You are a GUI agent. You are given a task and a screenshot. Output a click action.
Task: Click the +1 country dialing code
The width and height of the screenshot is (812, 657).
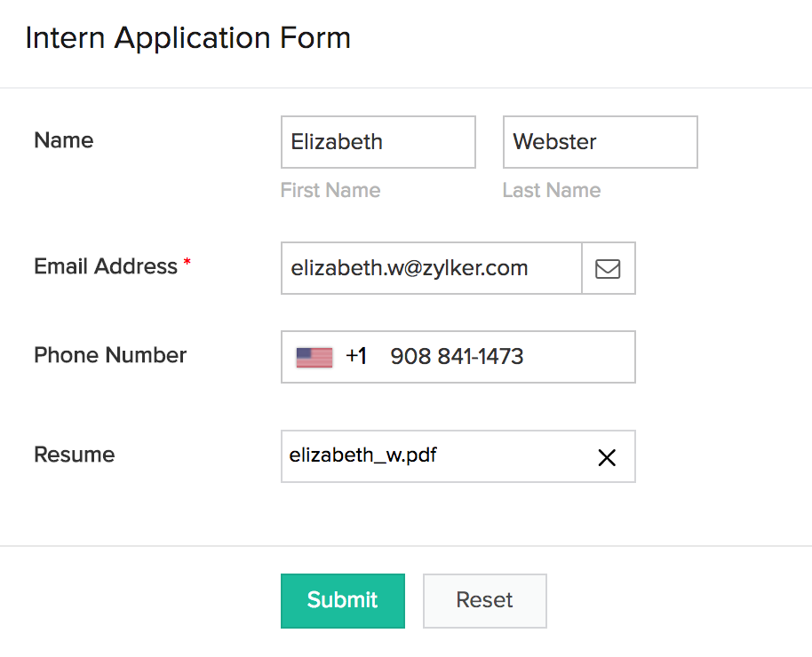tap(356, 357)
